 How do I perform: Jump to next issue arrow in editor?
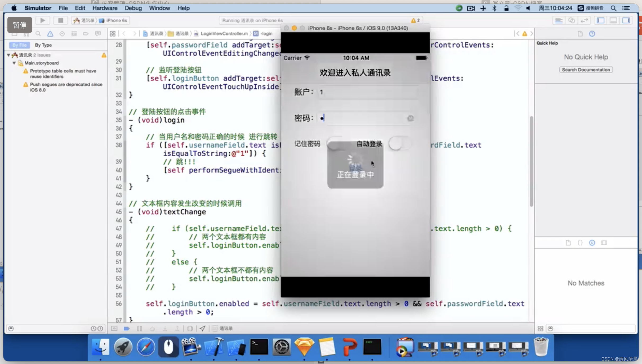531,34
